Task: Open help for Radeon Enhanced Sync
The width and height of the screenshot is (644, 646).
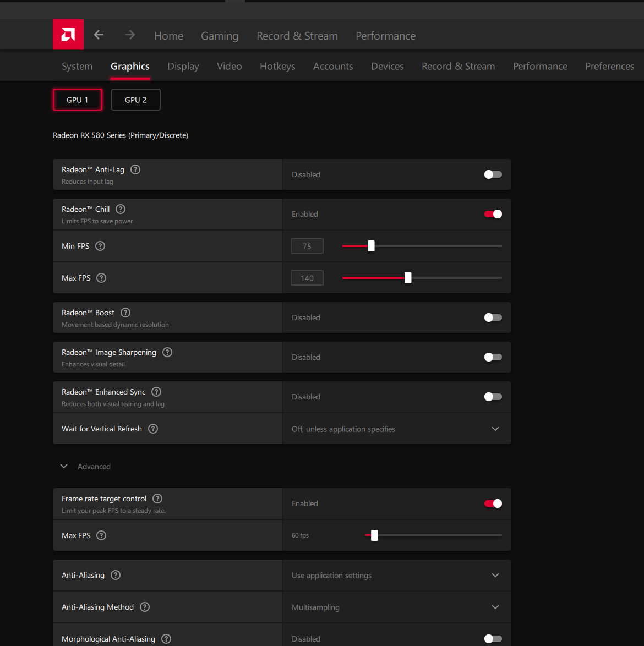Action: (x=156, y=392)
